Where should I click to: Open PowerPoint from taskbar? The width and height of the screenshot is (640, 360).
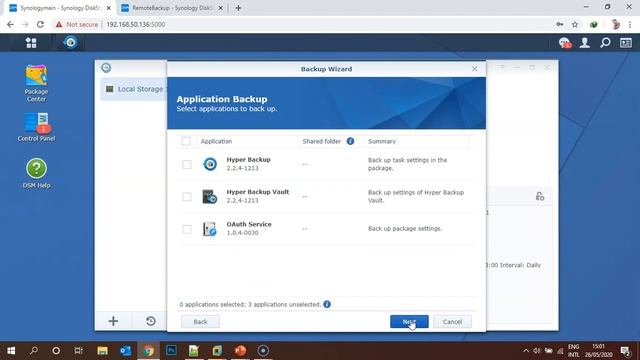(x=240, y=351)
